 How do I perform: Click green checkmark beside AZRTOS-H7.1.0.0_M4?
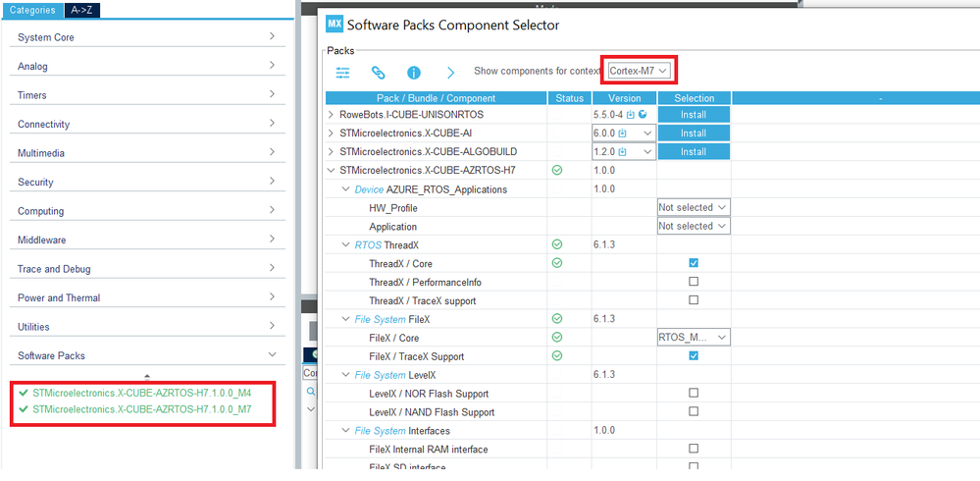point(24,393)
